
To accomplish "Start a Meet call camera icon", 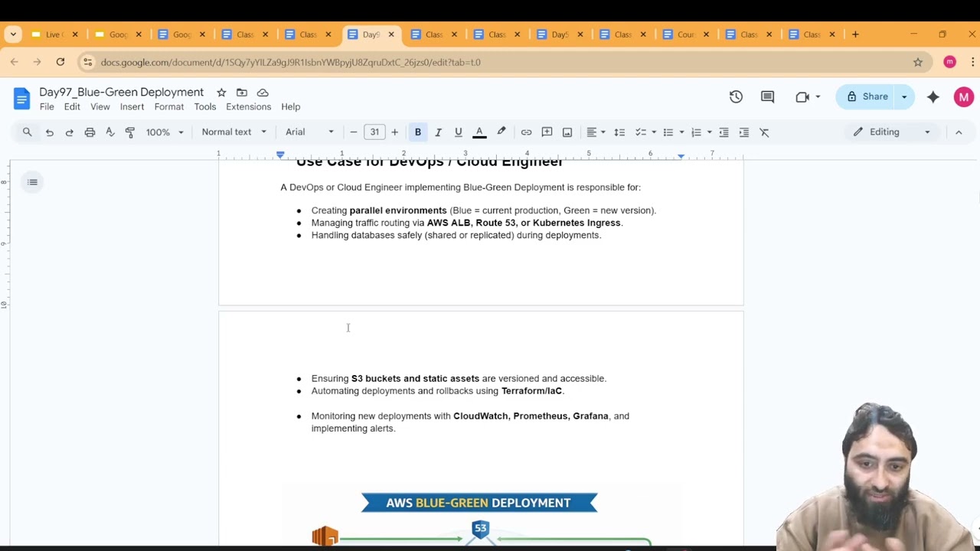I will coord(802,96).
